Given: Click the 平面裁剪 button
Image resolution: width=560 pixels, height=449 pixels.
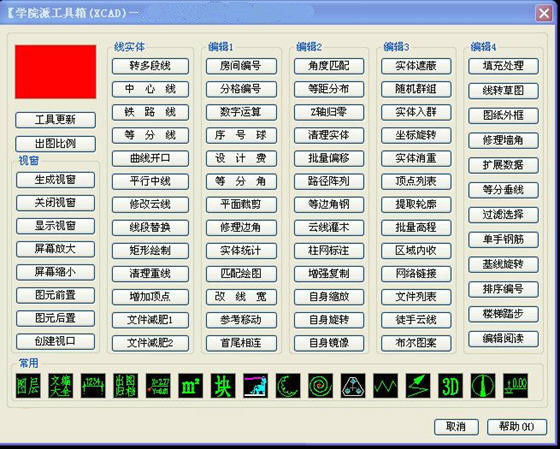Looking at the screenshot, I should point(241,205).
